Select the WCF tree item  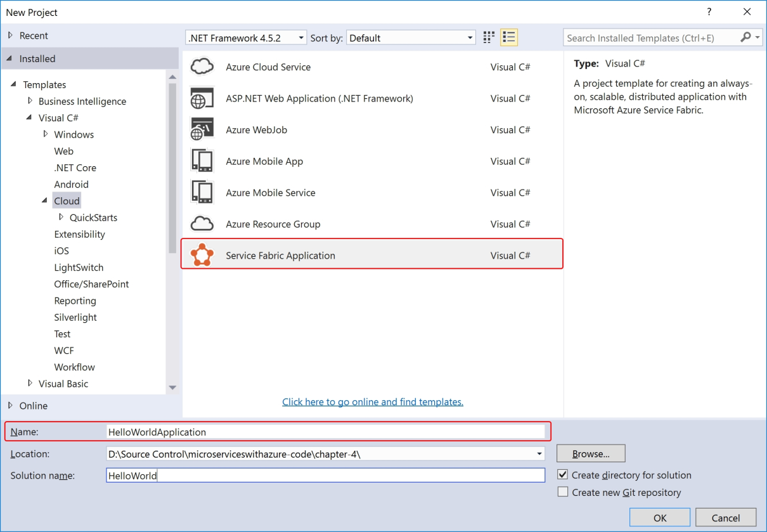click(x=64, y=350)
